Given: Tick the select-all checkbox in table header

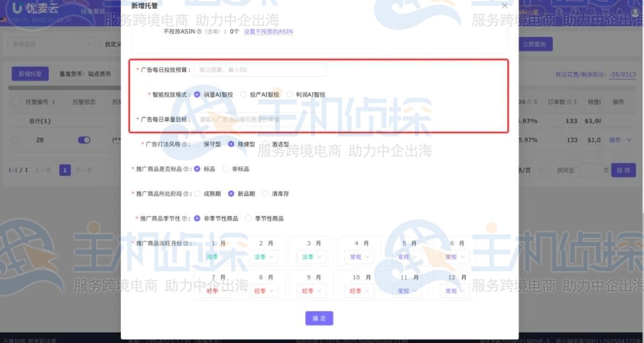Looking at the screenshot, I should tap(15, 102).
